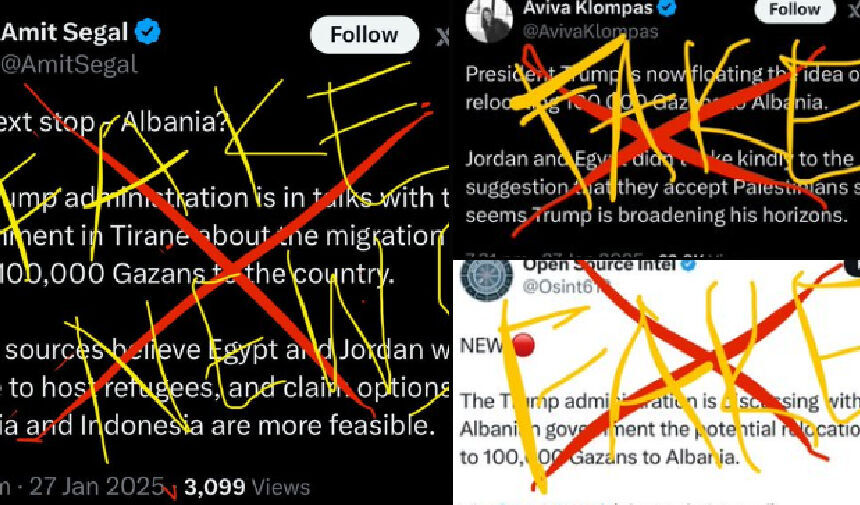The width and height of the screenshot is (860, 505).
Task: Click the dark button in Open Source Intel post corner
Action: point(852,266)
